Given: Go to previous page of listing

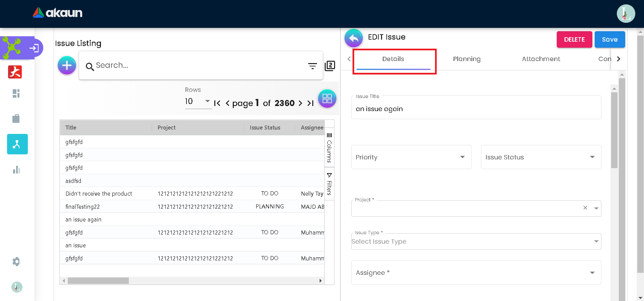Looking at the screenshot, I should (227, 103).
